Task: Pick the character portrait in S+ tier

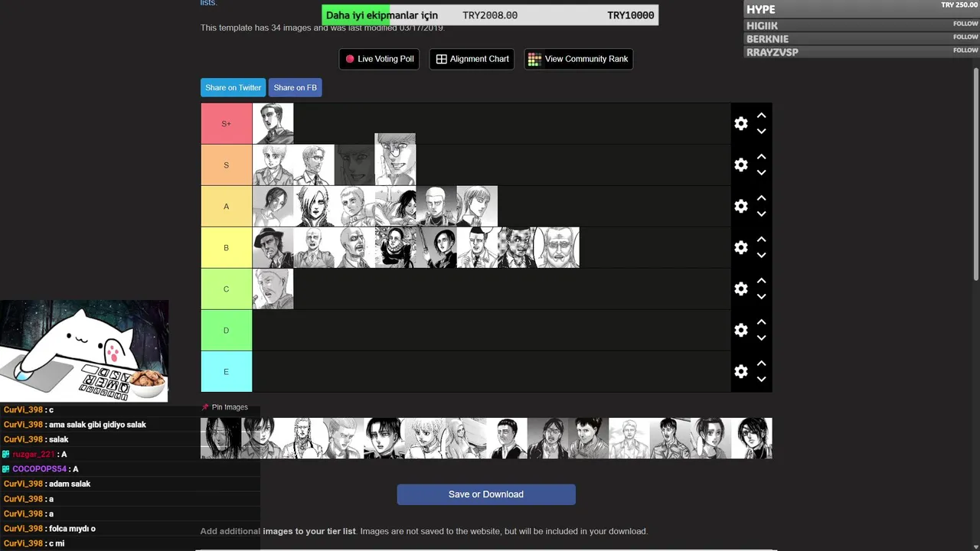Action: click(x=273, y=123)
